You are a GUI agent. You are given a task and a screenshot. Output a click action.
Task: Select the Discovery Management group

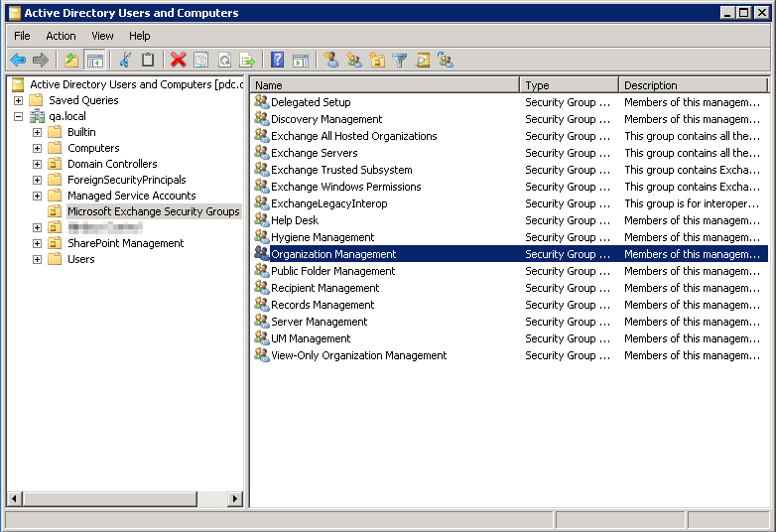pos(326,119)
